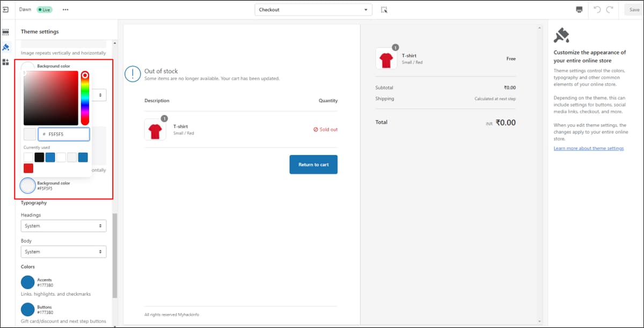This screenshot has width=644, height=328.
Task: Click the hex color F5F5F5 input field
Action: (64, 134)
